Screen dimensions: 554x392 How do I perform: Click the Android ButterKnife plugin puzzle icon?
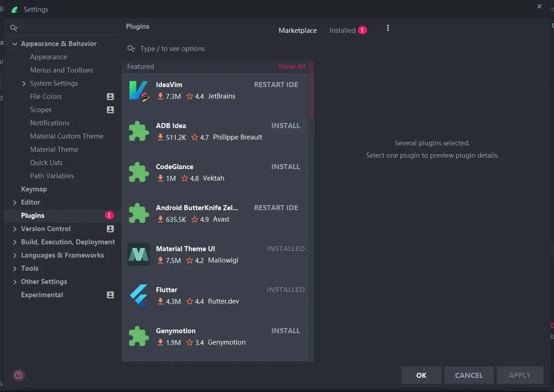coord(139,213)
